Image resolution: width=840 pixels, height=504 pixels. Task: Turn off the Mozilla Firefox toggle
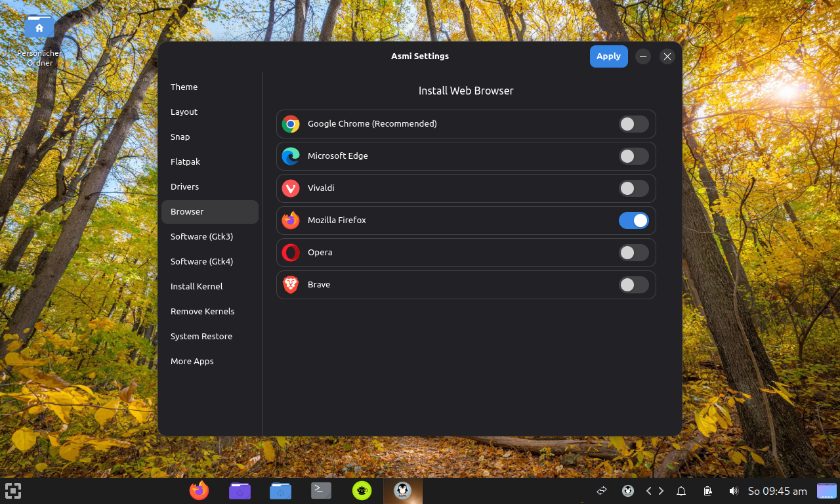pos(633,220)
